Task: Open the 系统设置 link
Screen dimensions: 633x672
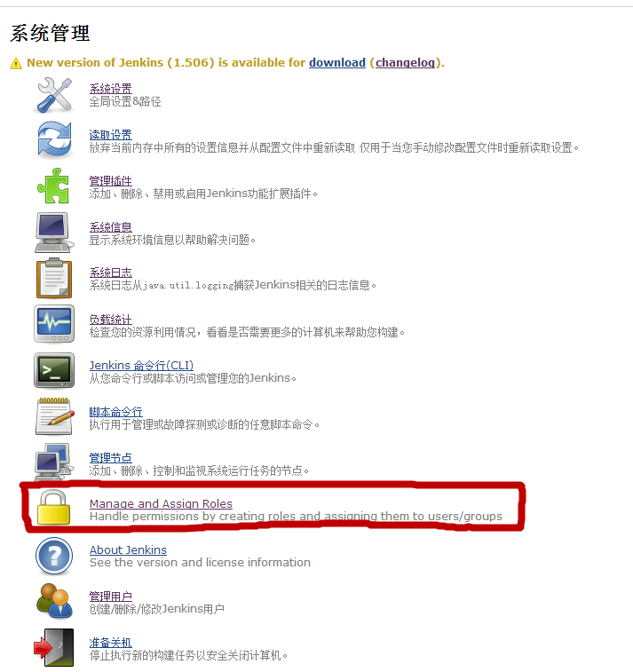Action: click(111, 89)
